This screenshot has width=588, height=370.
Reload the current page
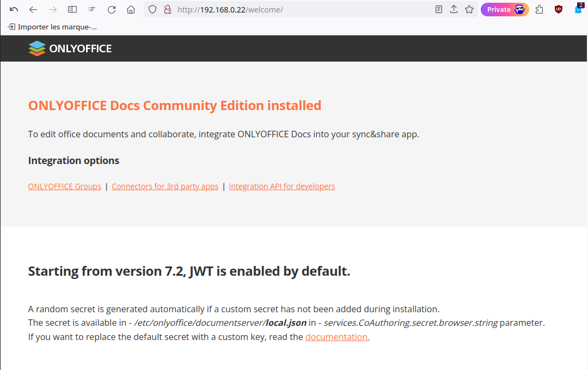coord(112,10)
